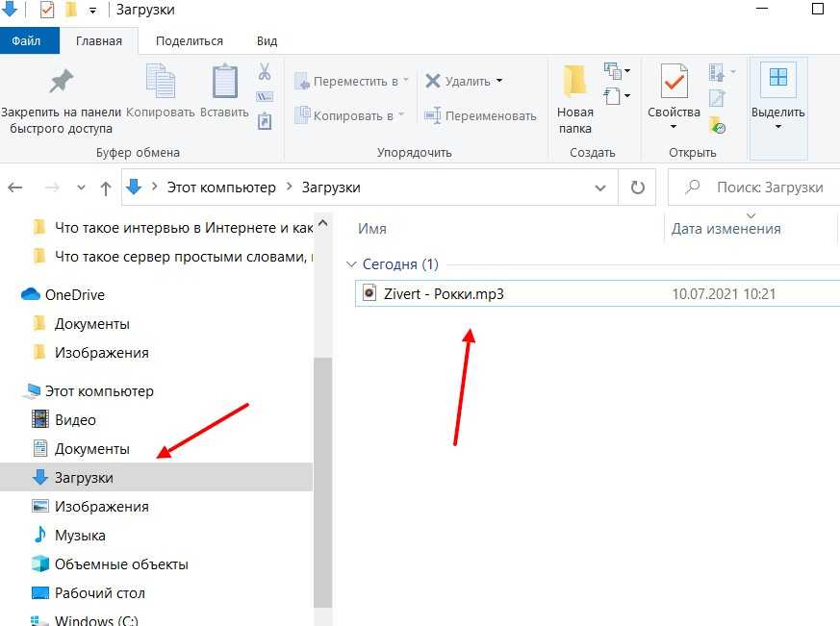Screen dimensions: 840x626
Task: Click the Pin to Quick Access pushpin icon
Action: pos(61,81)
